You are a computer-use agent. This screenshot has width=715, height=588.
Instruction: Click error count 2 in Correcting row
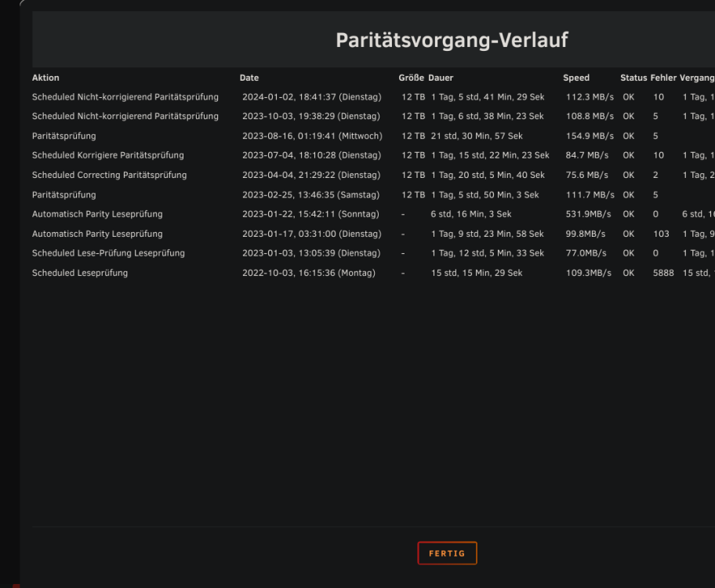(x=655, y=175)
